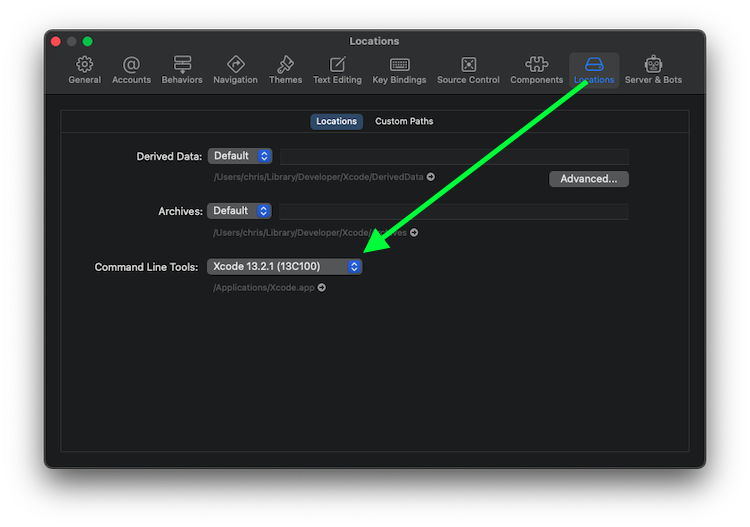
Task: Open the Components preferences pane
Action: [x=537, y=70]
